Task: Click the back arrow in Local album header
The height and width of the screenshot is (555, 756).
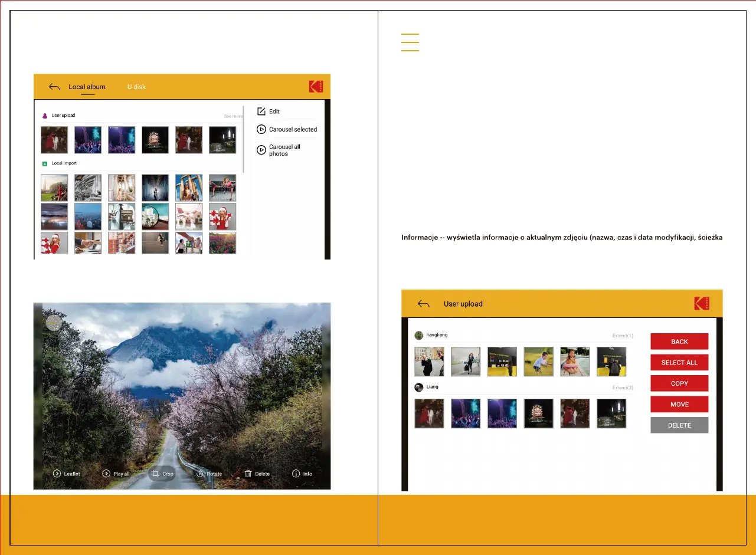Action: (54, 87)
